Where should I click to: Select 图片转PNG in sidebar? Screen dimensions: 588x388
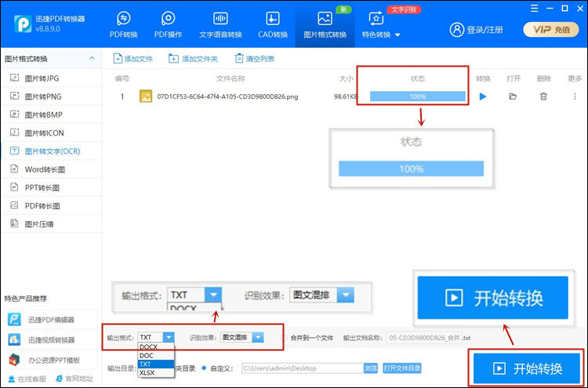[51, 96]
